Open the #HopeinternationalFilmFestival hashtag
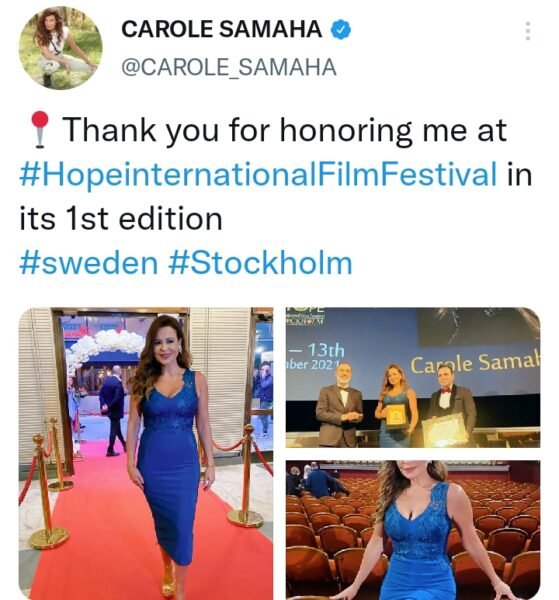The height and width of the screenshot is (600, 559). 258,174
